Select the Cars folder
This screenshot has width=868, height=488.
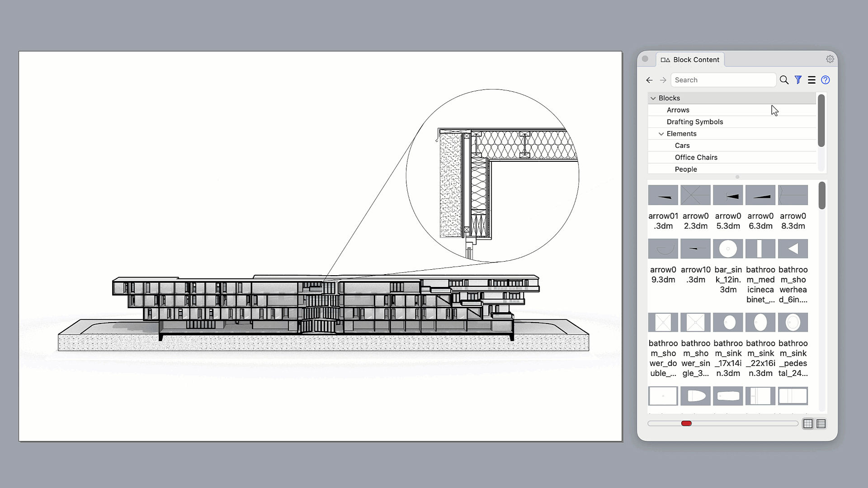pyautogui.click(x=732, y=145)
